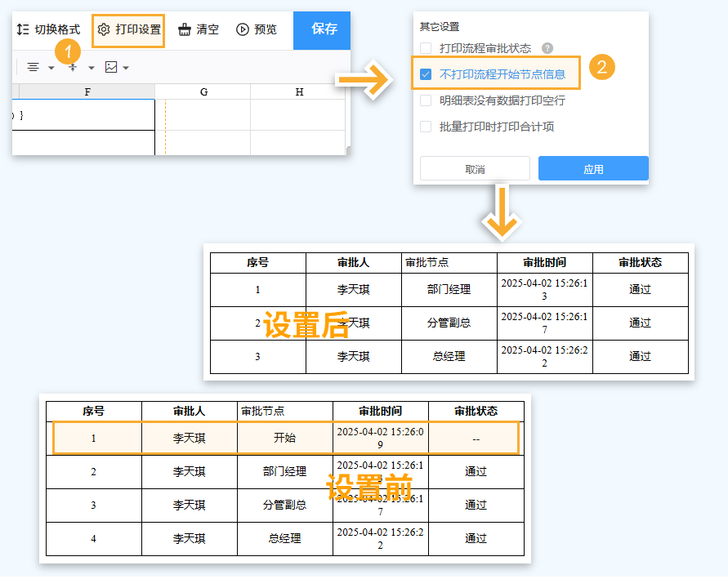Expand the horizontal alignment dropdown arrow
This screenshot has height=579, width=728.
click(x=51, y=67)
